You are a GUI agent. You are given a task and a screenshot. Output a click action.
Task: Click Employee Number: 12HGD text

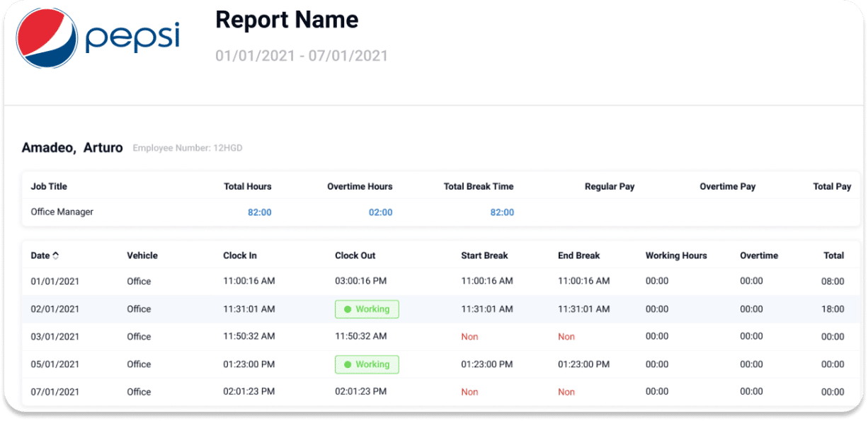point(188,149)
